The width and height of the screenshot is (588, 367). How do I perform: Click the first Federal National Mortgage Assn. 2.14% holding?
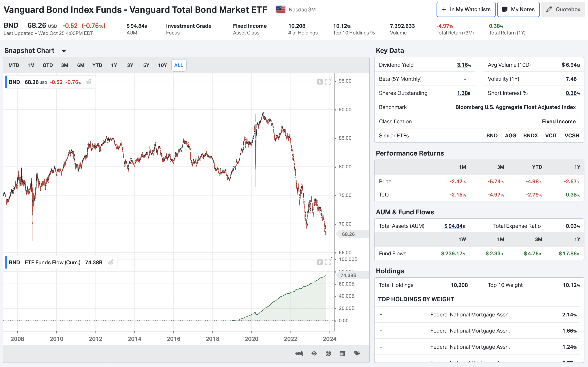tap(479, 315)
